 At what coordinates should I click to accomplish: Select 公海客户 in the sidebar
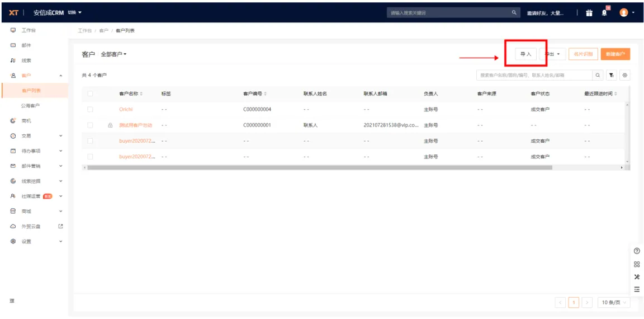31,106
